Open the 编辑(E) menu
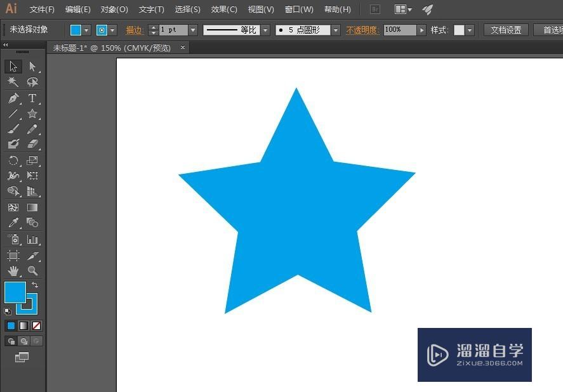Screen dimensions: 563x392 [x=78, y=10]
